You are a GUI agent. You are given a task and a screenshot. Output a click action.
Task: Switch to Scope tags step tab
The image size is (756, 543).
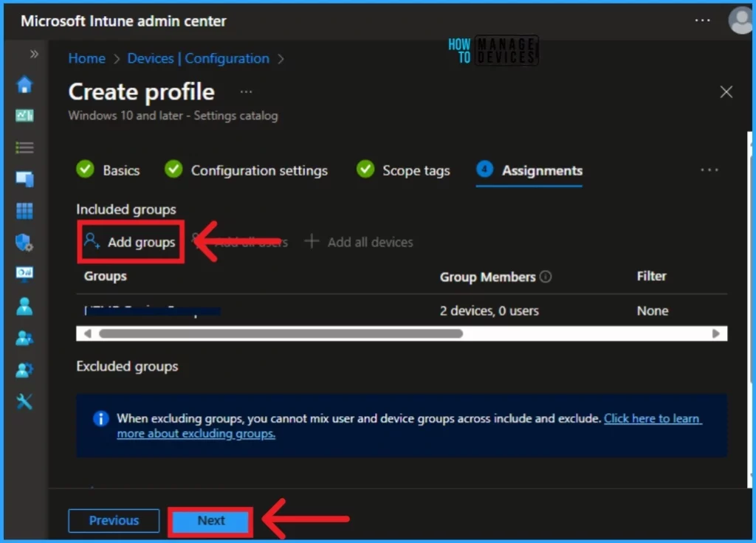click(403, 170)
